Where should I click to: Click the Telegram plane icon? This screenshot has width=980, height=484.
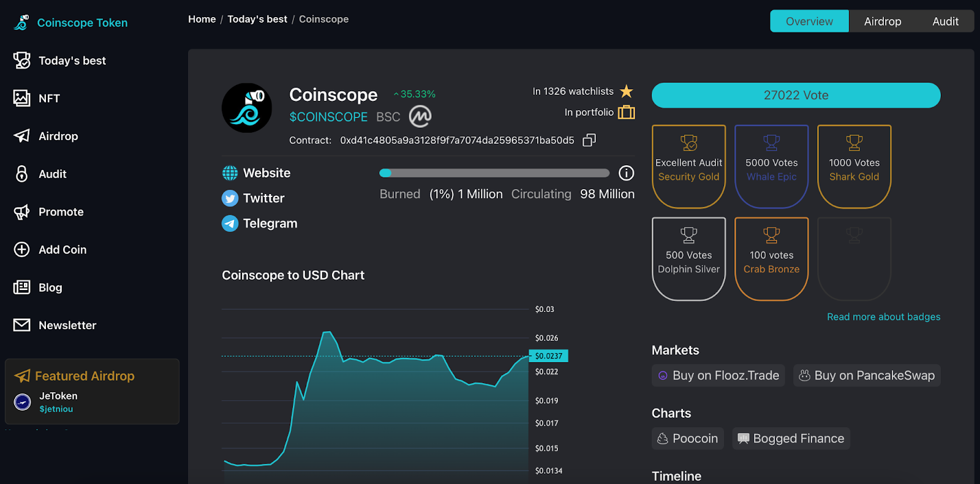[230, 223]
